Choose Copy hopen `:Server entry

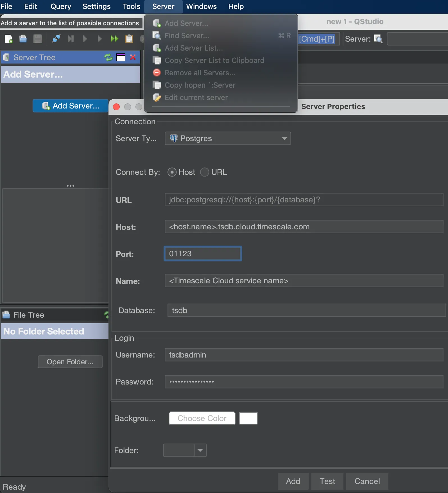click(221, 85)
